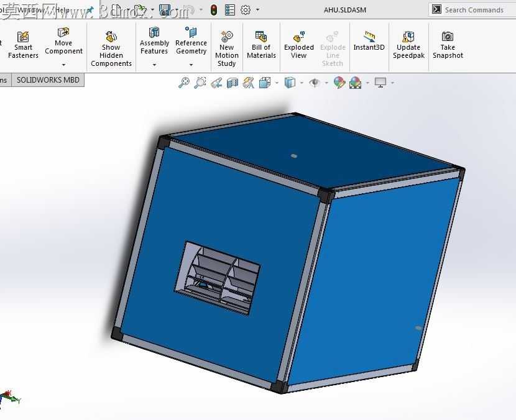This screenshot has height=420, width=516.
Task: Open the Assembly Features tool
Action: [x=154, y=41]
